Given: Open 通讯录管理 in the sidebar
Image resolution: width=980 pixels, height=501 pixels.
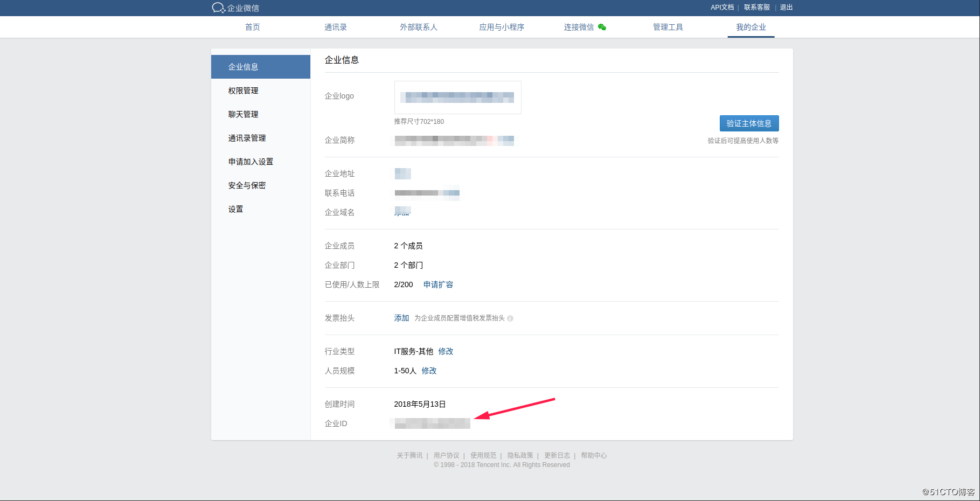Looking at the screenshot, I should [261, 138].
